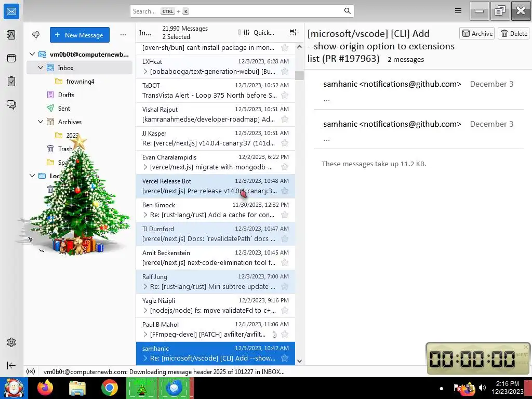
Task: Select the TJ Durnford message
Action: 216,234
